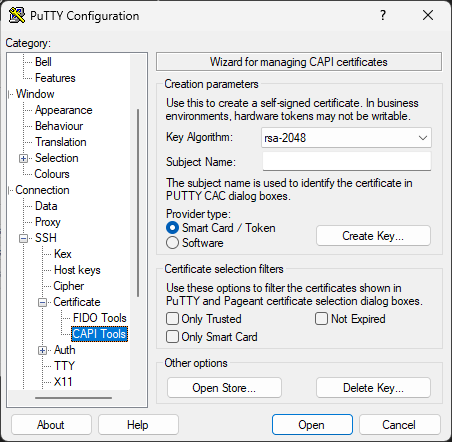Click the category tree horizontal scrollbar
Screen dimensions: 452x442
click(x=73, y=398)
